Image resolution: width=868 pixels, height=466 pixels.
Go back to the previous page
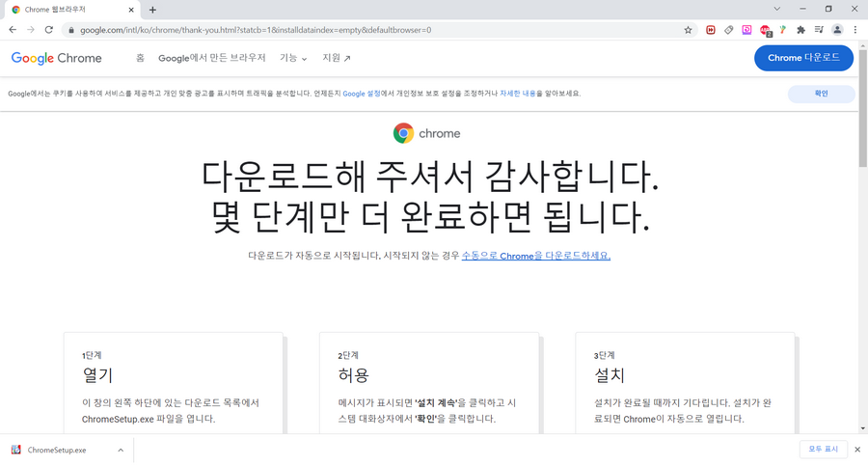click(x=13, y=30)
